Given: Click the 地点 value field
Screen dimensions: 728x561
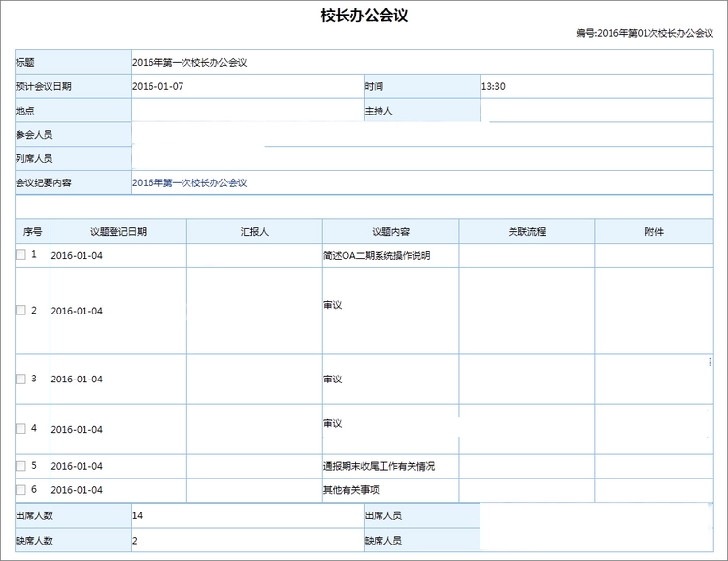Looking at the screenshot, I should pyautogui.click(x=247, y=111).
